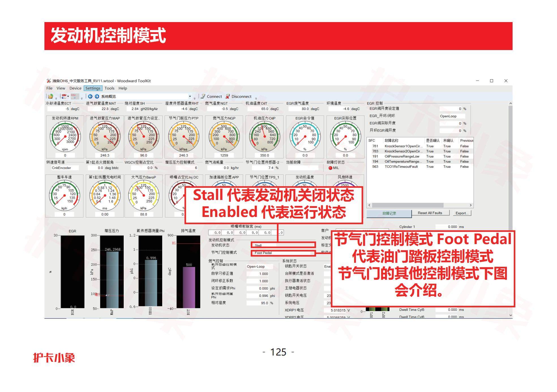The width and height of the screenshot is (557, 392).
Task: Click the grayed-out calendar toolbar icon
Action: [x=74, y=96]
